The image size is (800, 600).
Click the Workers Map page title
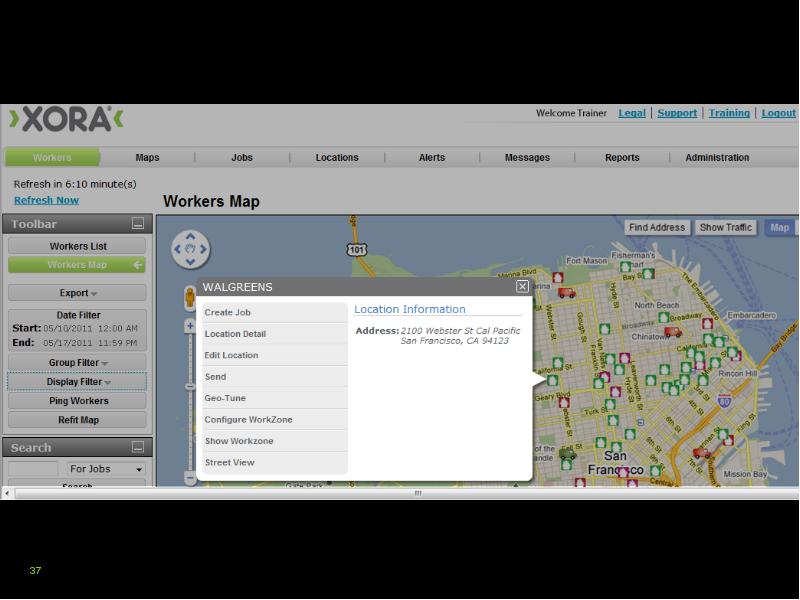tap(211, 201)
